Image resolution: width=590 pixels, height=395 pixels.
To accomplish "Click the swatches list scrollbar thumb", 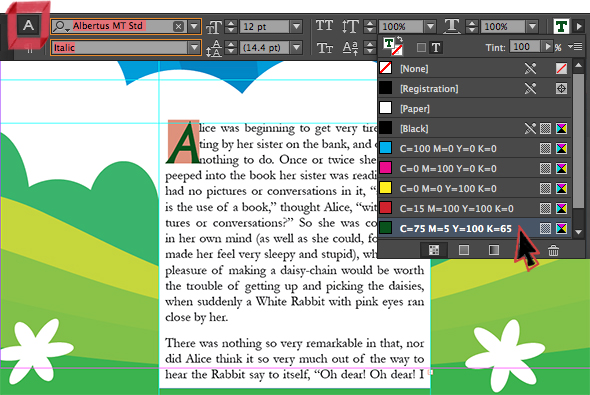I will 579,141.
